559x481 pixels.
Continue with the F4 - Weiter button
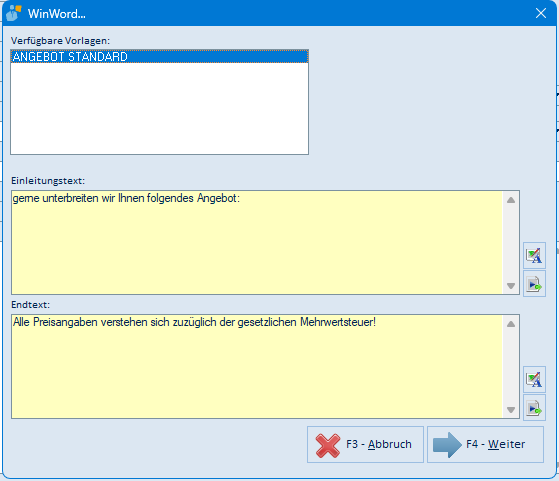pyautogui.click(x=486, y=444)
